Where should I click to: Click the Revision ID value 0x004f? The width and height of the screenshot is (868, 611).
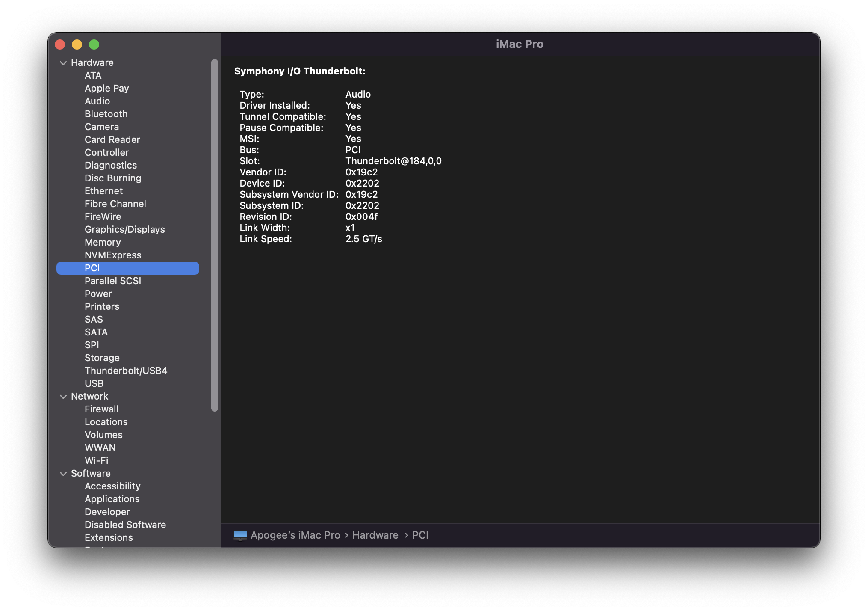[x=361, y=217]
